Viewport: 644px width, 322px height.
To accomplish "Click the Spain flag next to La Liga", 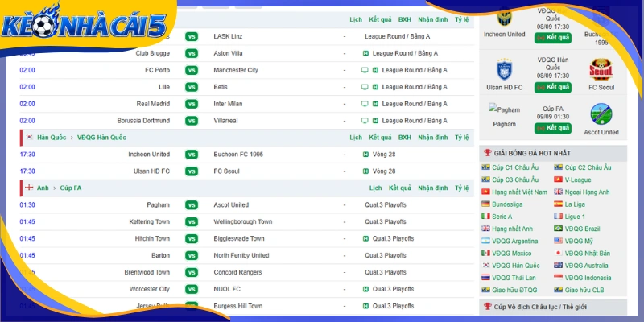I will pos(558,204).
